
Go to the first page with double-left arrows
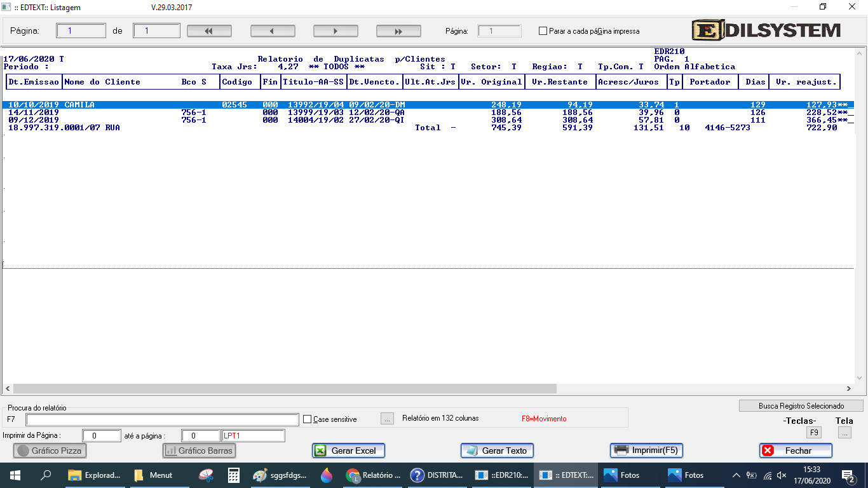coord(208,31)
